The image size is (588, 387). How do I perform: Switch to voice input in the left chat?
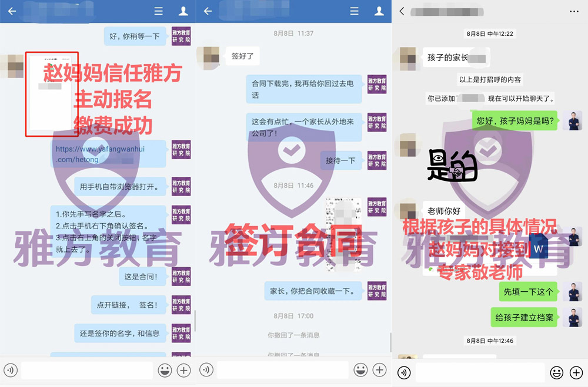tap(11, 370)
